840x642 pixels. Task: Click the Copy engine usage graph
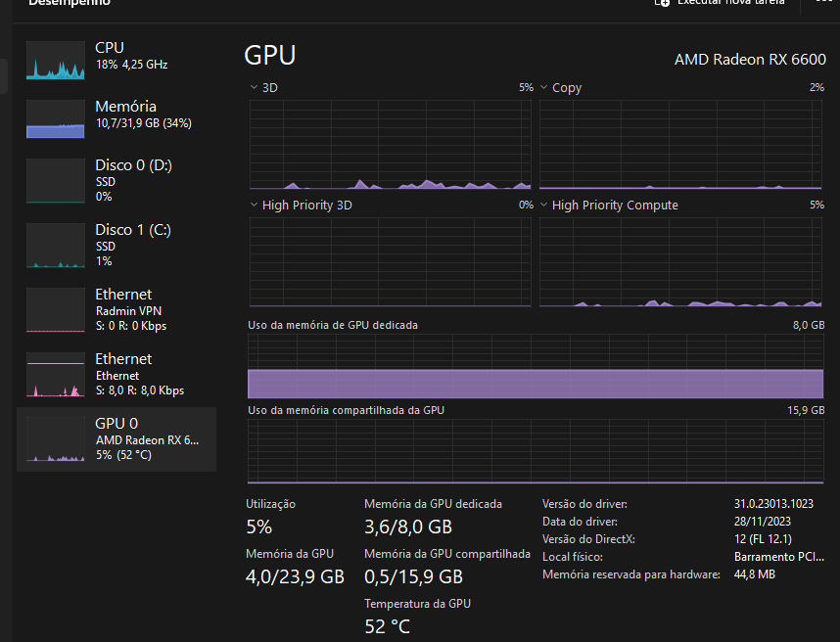pos(680,145)
